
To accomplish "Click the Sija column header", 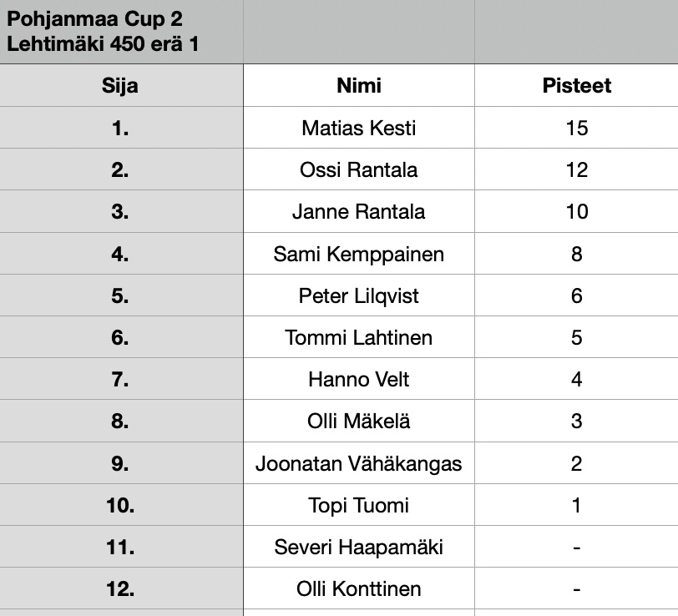I will point(120,86).
